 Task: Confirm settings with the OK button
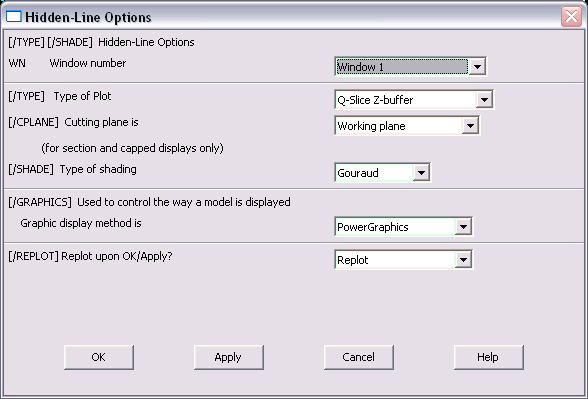pyautogui.click(x=99, y=357)
